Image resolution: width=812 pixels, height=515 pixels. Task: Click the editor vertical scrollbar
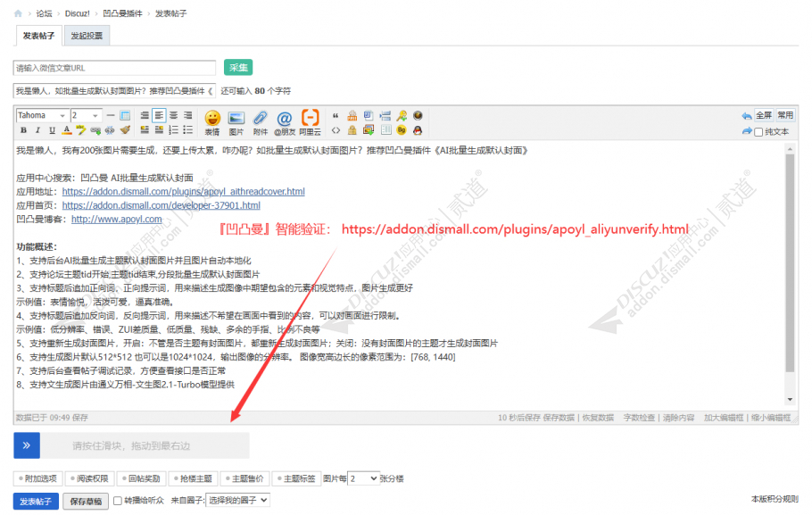click(x=790, y=262)
